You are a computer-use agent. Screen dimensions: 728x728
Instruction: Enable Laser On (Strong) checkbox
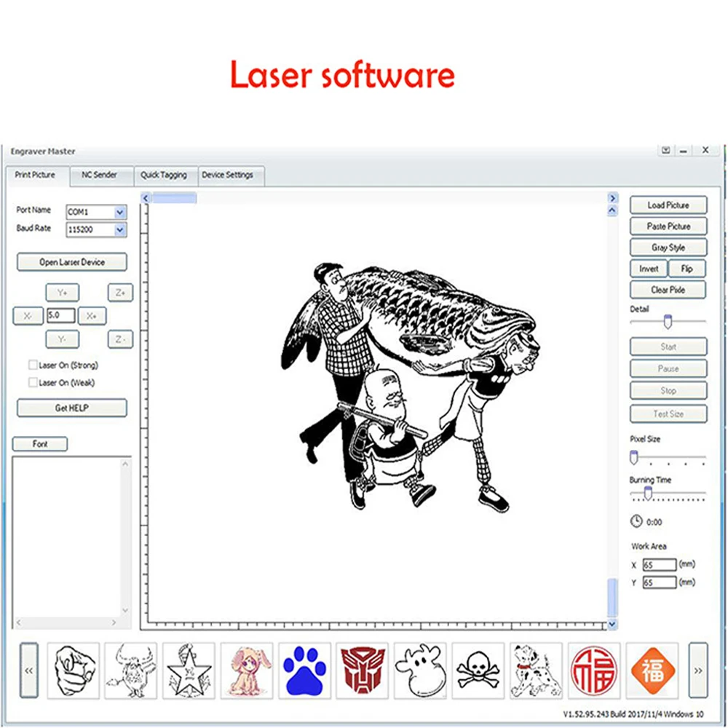pos(33,365)
